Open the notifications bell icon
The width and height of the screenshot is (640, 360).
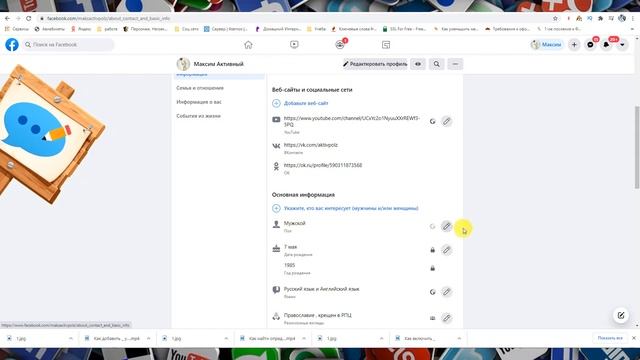click(606, 44)
